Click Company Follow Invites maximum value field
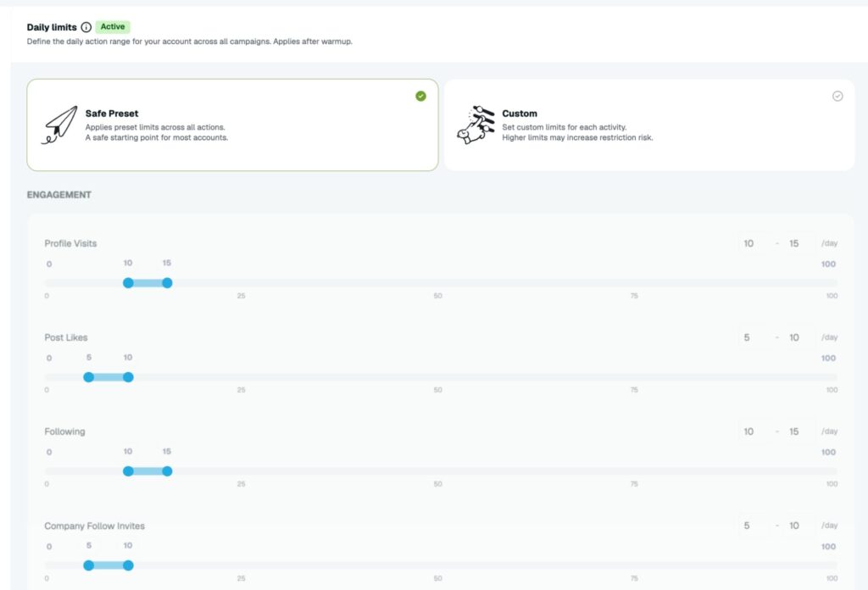 tap(799, 526)
